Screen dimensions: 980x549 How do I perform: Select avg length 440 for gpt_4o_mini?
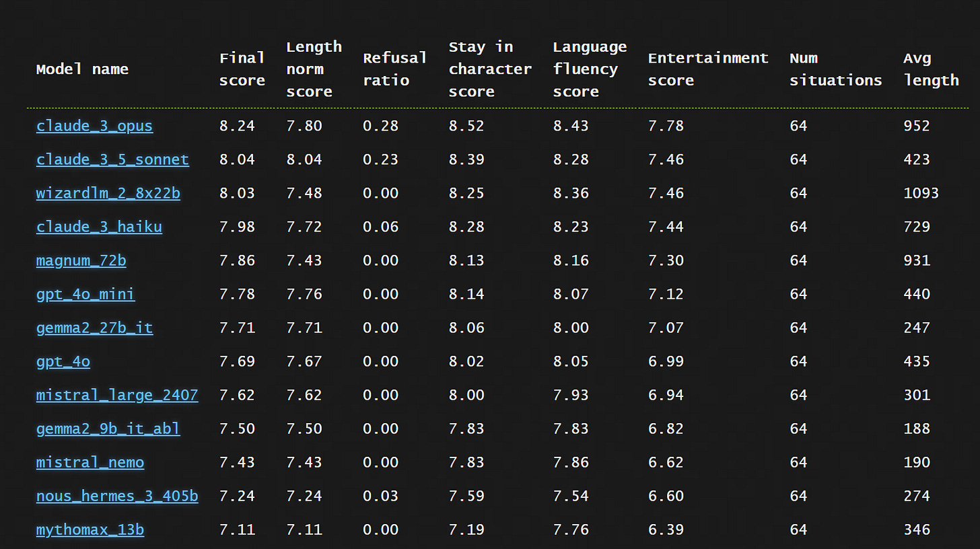point(917,294)
